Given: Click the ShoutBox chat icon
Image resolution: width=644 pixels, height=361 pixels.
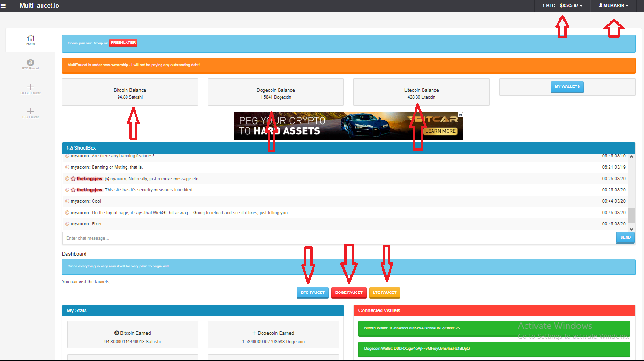Looking at the screenshot, I should coord(69,148).
